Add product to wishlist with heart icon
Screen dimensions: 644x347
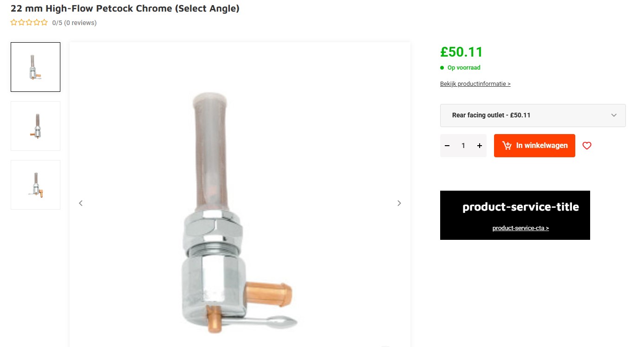click(587, 146)
